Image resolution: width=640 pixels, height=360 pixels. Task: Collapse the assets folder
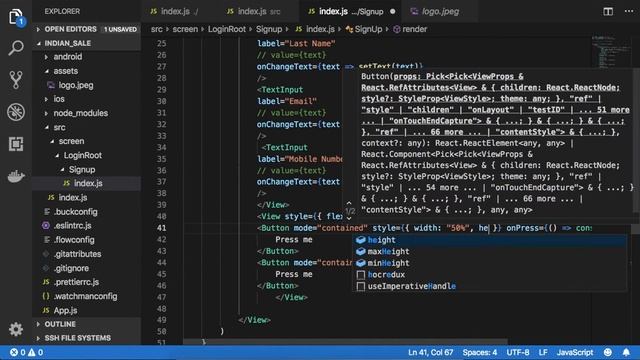pos(87,71)
